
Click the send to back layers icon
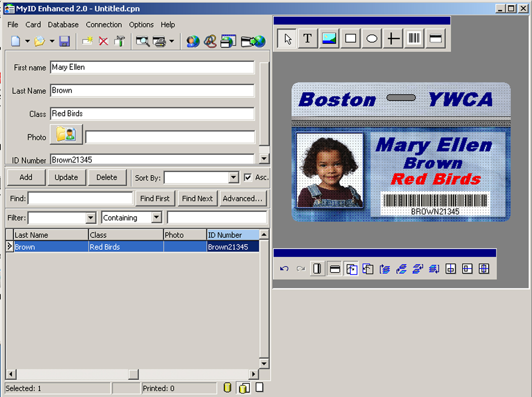coord(401,269)
